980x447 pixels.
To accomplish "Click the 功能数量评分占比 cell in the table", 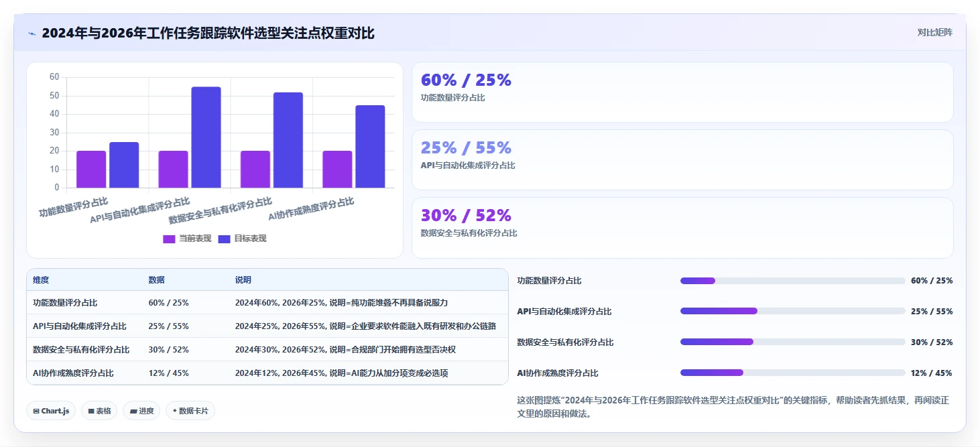I will point(65,303).
